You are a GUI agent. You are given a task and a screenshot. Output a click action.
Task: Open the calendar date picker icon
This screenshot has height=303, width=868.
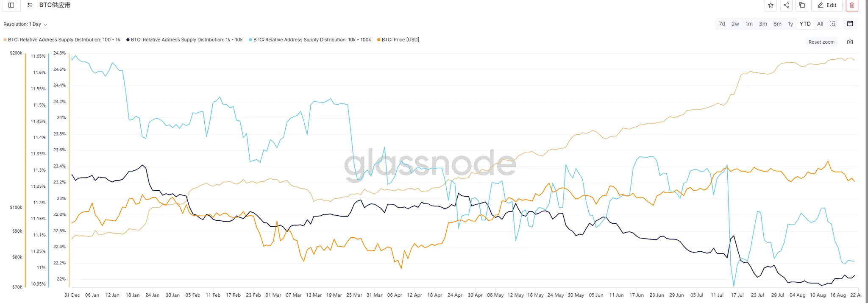[x=850, y=24]
